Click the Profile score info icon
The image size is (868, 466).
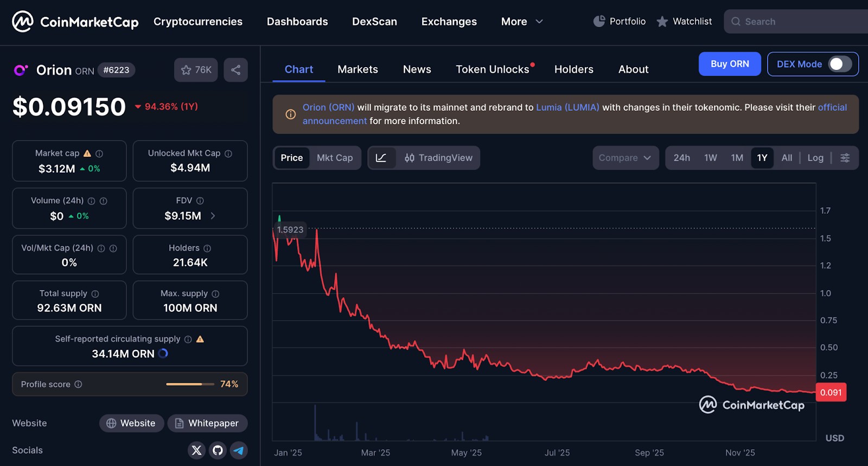[78, 384]
